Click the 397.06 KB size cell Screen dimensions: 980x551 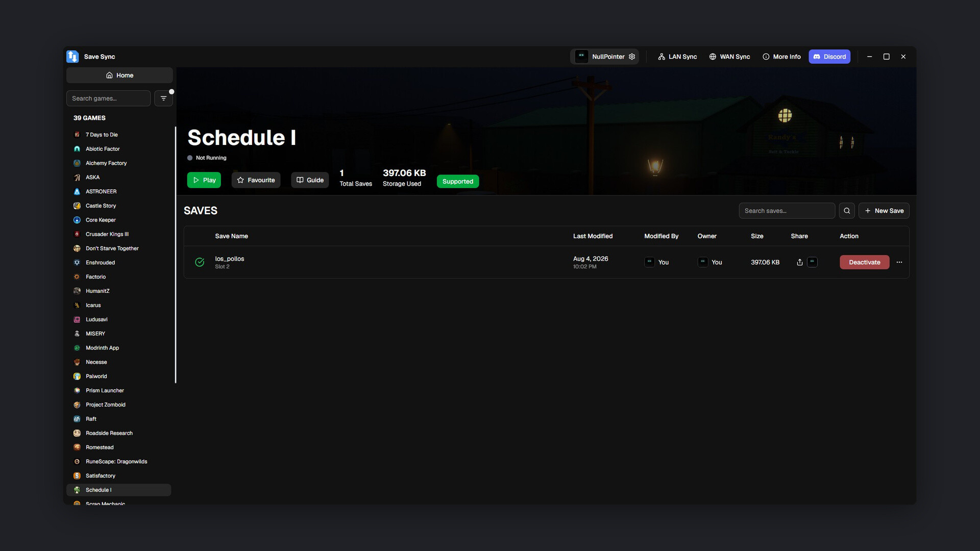pyautogui.click(x=765, y=262)
